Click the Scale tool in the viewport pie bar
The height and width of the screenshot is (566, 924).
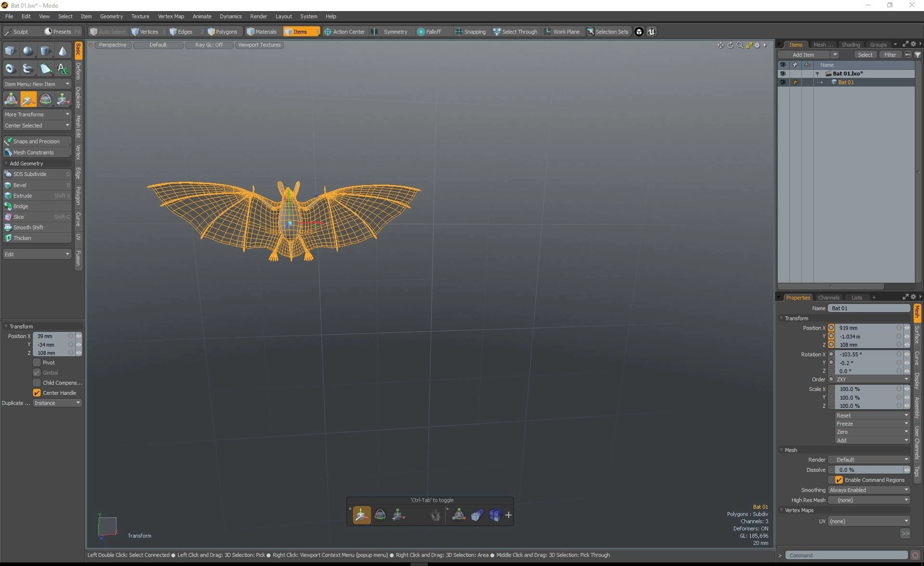(398, 515)
